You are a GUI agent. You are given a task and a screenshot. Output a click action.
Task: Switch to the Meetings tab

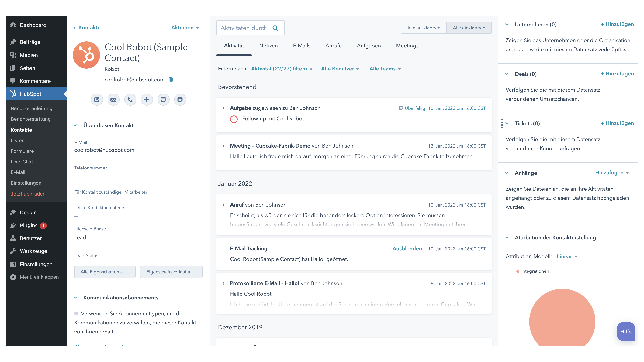pos(407,46)
